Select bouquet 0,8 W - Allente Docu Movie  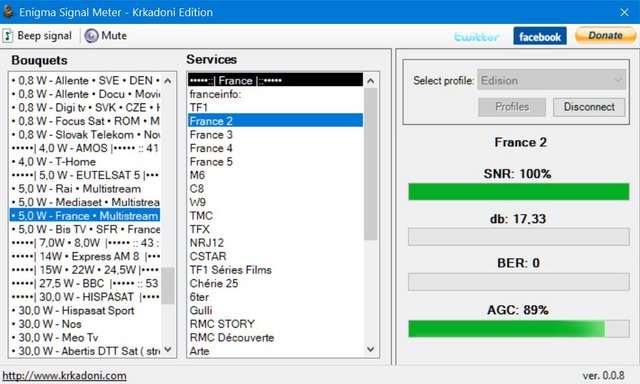pyautogui.click(x=85, y=94)
